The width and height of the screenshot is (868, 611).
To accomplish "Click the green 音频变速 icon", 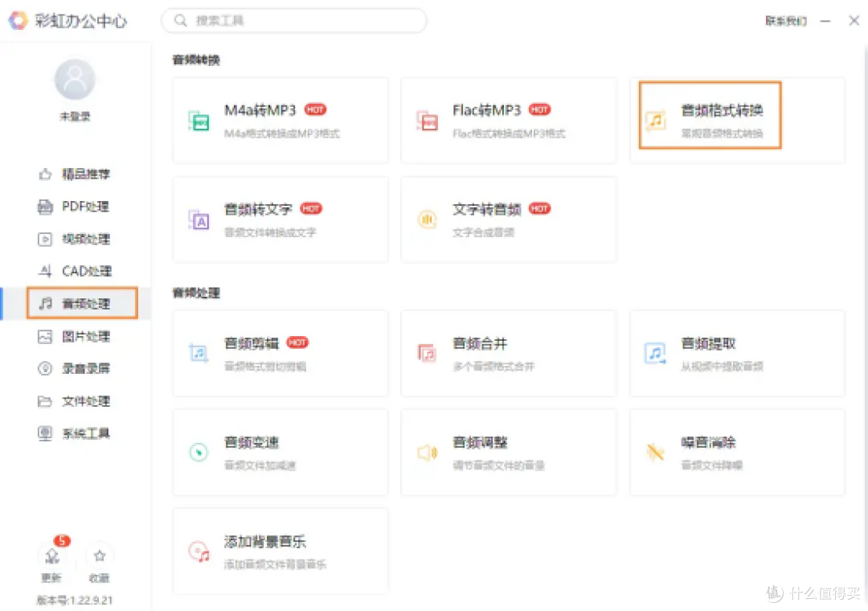I will [199, 453].
